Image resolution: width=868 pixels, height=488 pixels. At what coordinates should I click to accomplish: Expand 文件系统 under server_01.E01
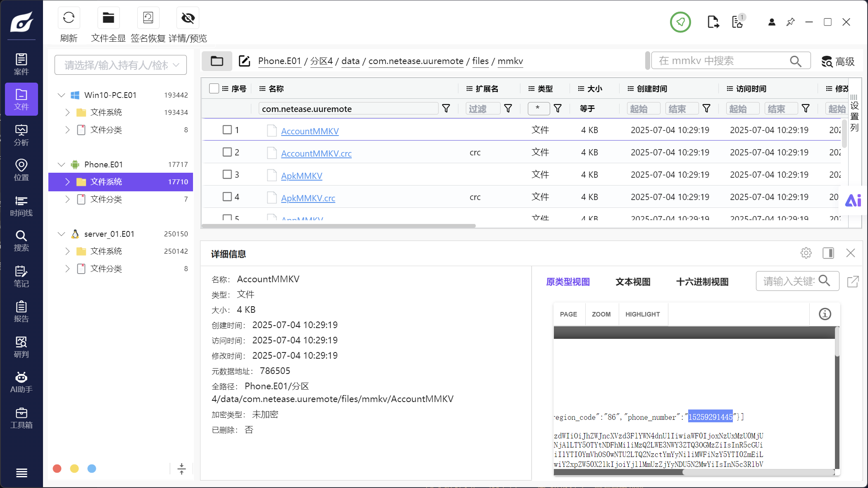(x=67, y=251)
